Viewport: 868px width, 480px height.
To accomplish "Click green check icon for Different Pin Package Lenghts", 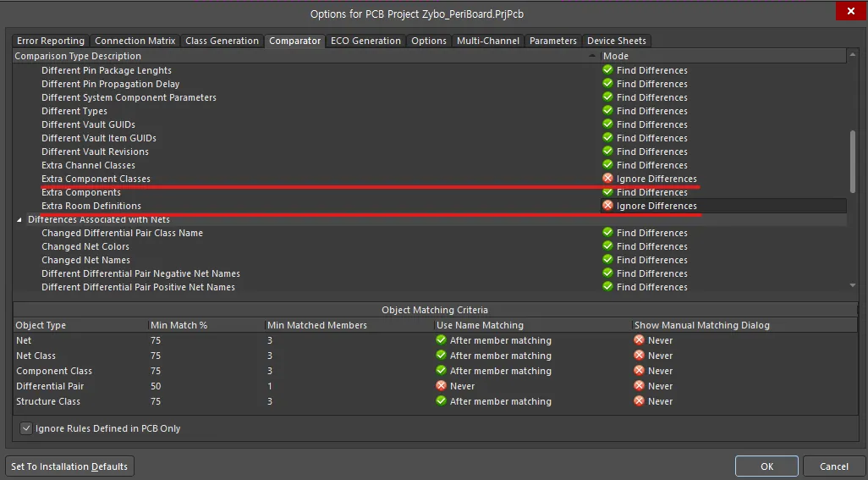I will point(607,69).
